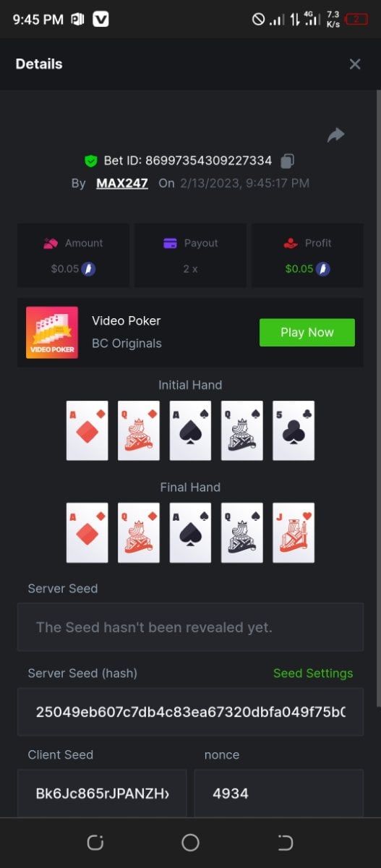This screenshot has height=868, width=381.
Task: Tap the Jack of hearts final card
Action: [294, 533]
